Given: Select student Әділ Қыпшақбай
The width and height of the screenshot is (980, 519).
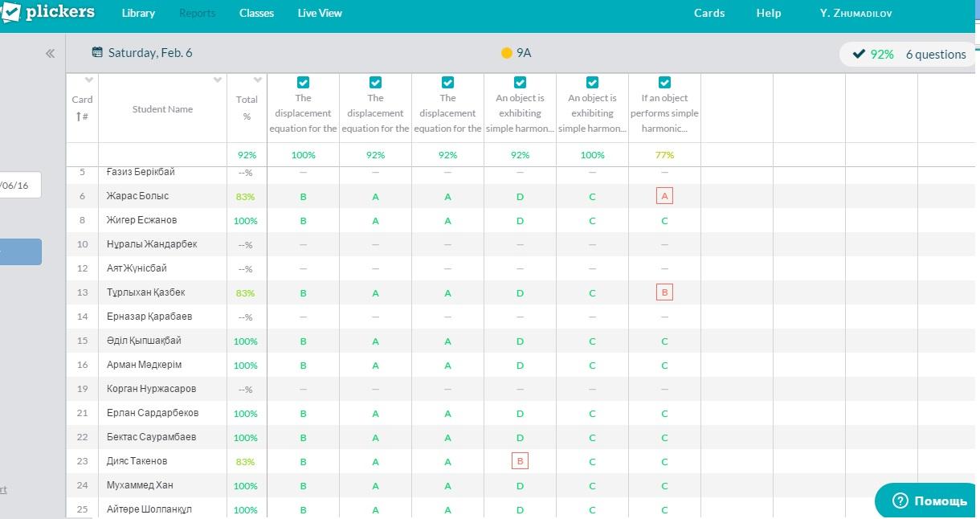Looking at the screenshot, I should [x=144, y=341].
